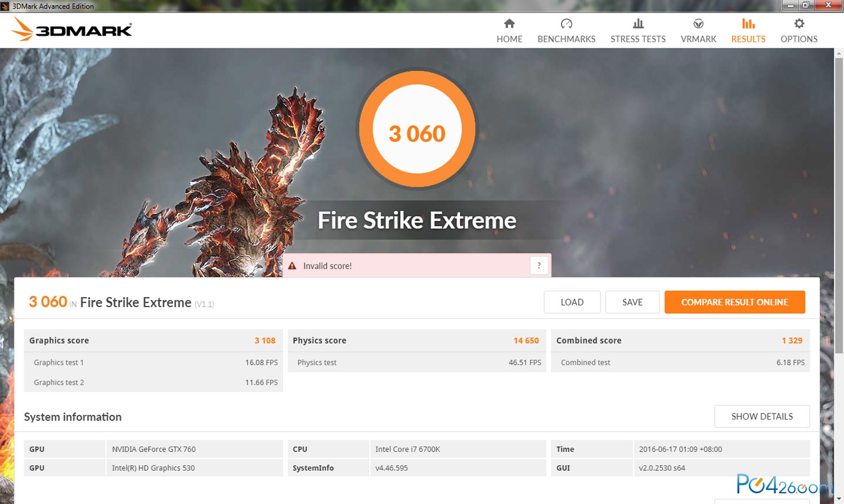Screen dimensions: 844x504
Task: Click the Home house icon
Action: click(x=509, y=24)
